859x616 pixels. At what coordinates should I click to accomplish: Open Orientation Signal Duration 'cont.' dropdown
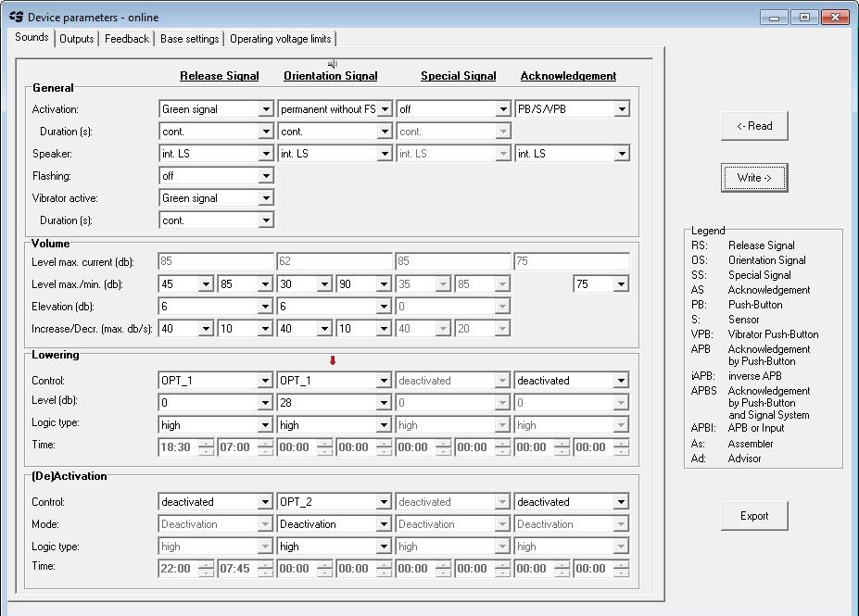[x=335, y=132]
